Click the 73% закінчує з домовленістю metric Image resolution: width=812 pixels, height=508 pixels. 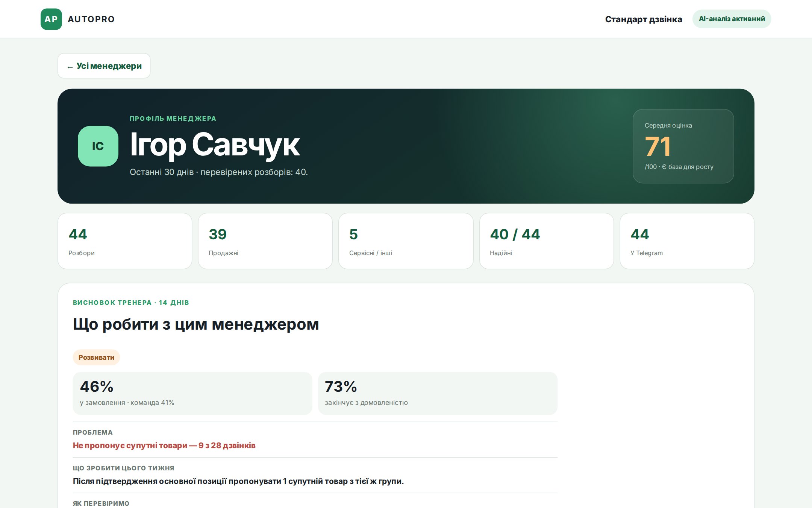pyautogui.click(x=438, y=394)
